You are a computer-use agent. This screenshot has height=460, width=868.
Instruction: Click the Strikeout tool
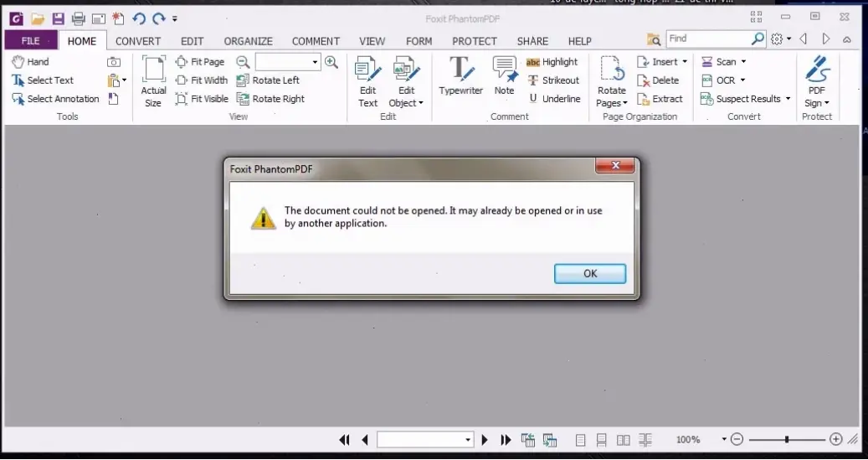click(x=552, y=80)
